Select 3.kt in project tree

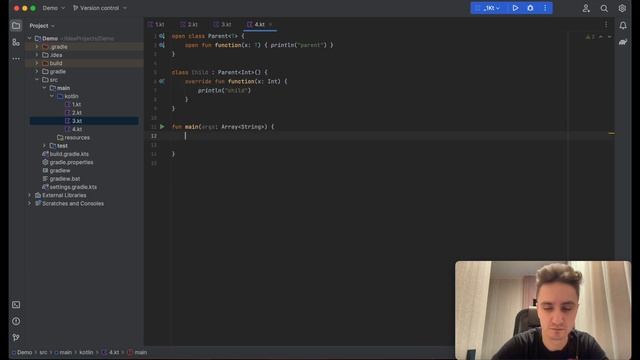click(x=76, y=121)
